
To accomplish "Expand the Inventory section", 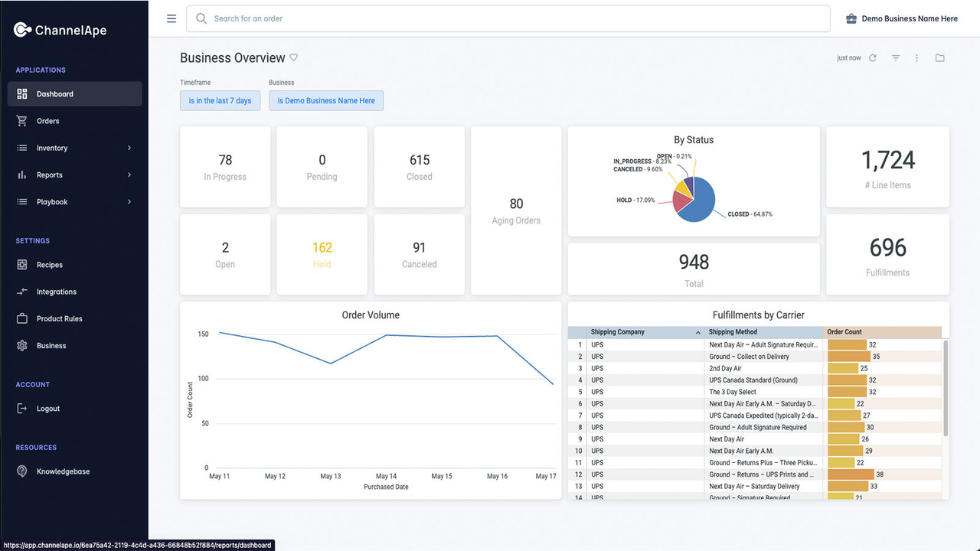I will coord(52,148).
